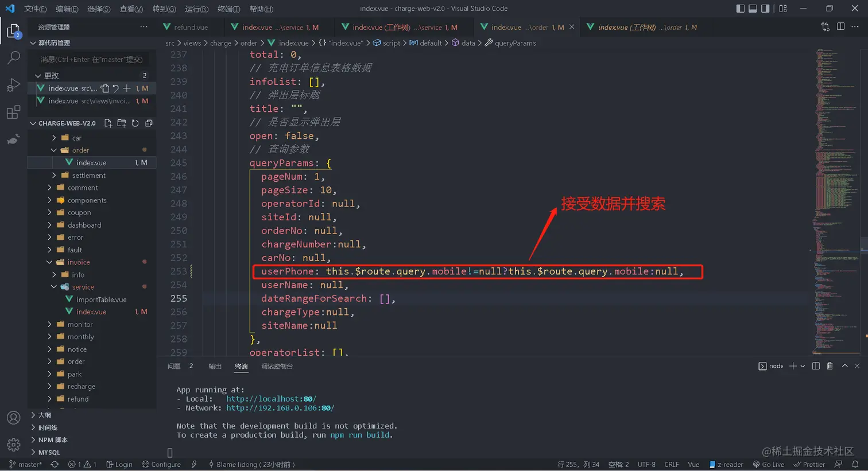Click the Vue language mode indicator

(693, 465)
